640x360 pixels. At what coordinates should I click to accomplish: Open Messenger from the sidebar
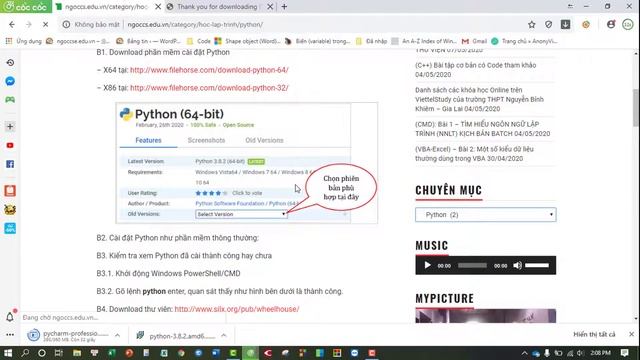point(10,81)
